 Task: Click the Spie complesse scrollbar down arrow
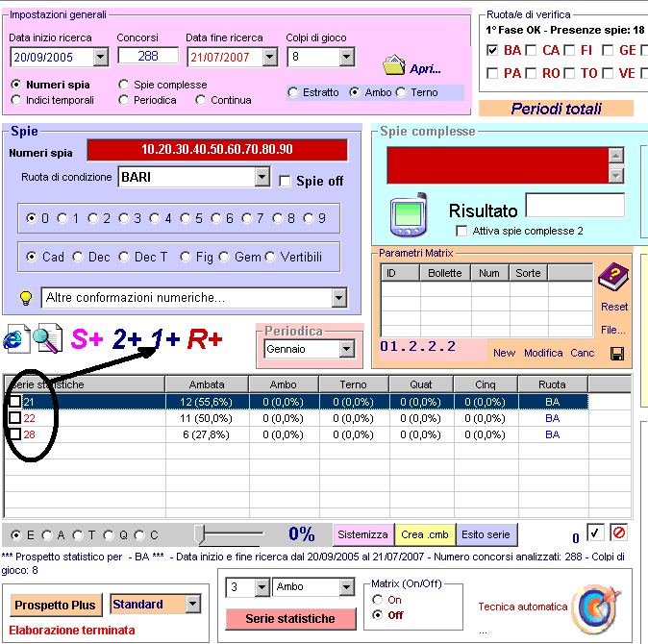[615, 176]
